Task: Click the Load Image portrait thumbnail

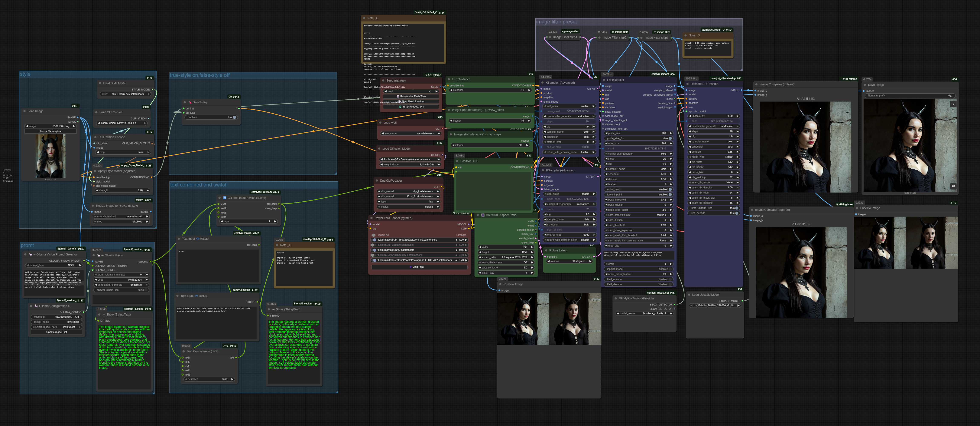Action: [51, 156]
